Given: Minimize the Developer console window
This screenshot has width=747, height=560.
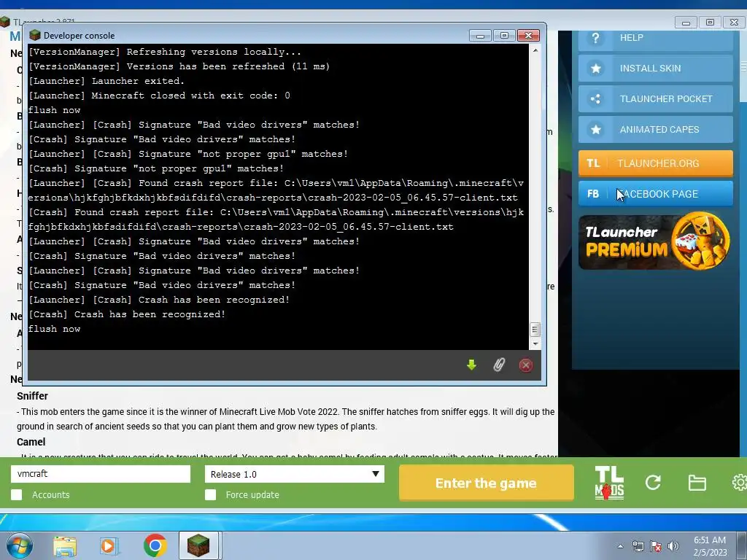Looking at the screenshot, I should pyautogui.click(x=480, y=36).
